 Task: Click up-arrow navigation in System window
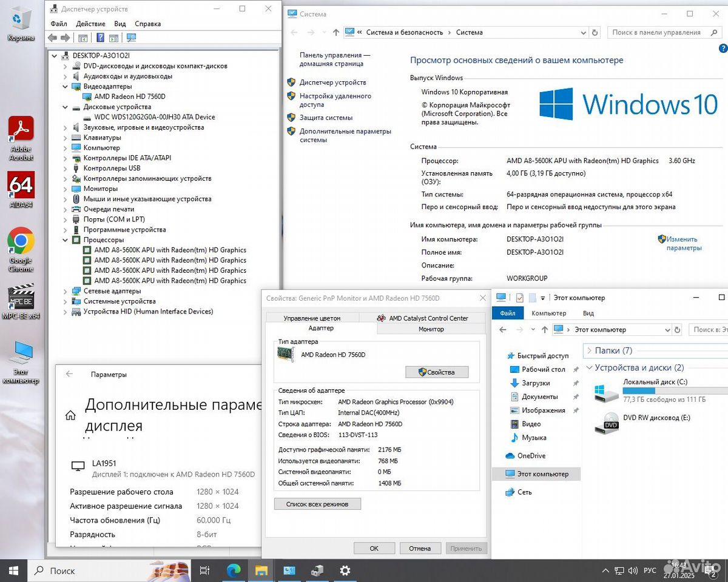(336, 32)
